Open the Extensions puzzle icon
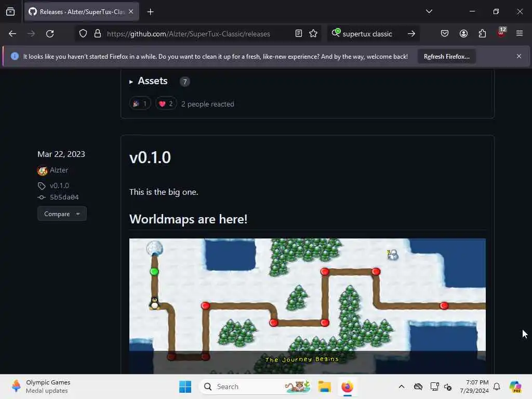532x399 pixels. coord(482,34)
